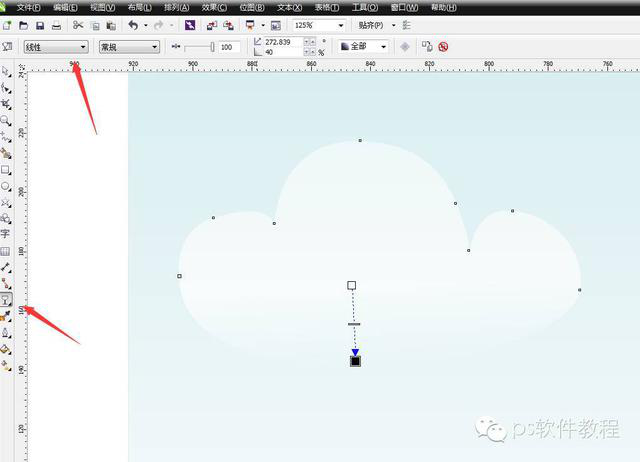Select the interactive Transparency glass tool
640x462 pixels.
tap(6, 300)
